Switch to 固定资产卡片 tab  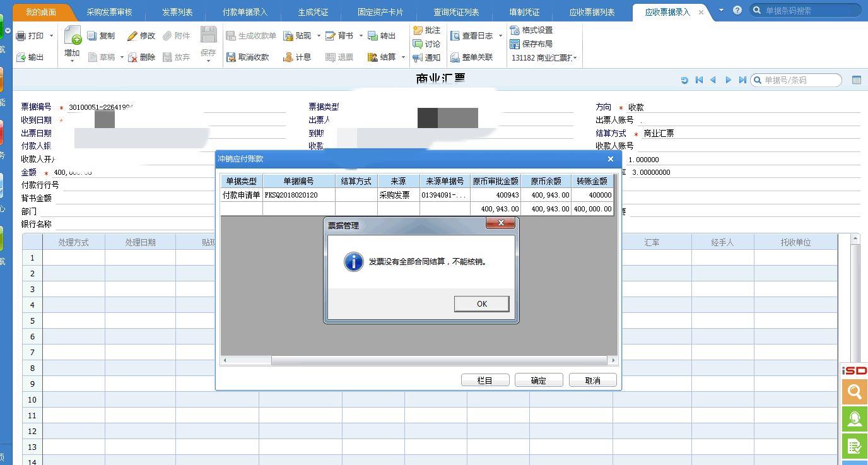point(380,12)
